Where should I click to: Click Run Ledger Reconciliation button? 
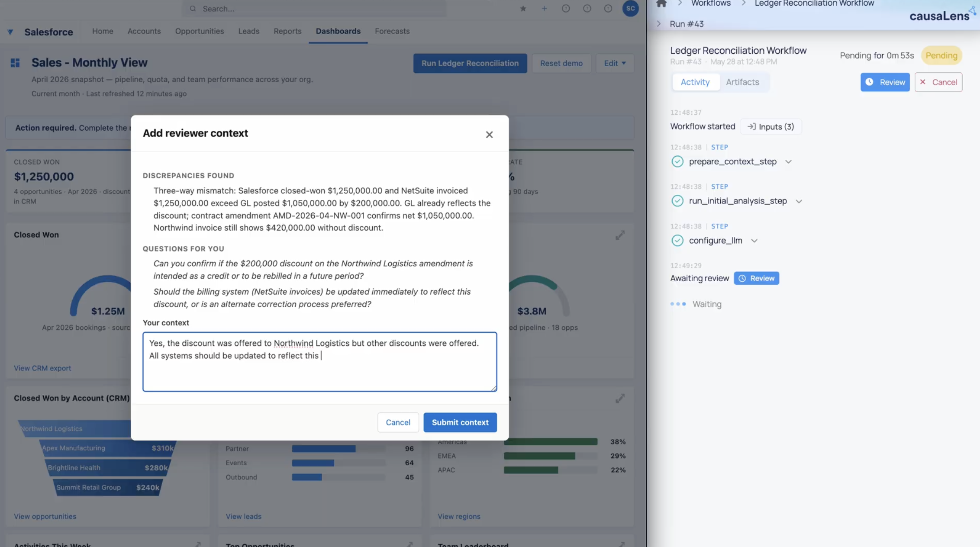click(x=470, y=63)
